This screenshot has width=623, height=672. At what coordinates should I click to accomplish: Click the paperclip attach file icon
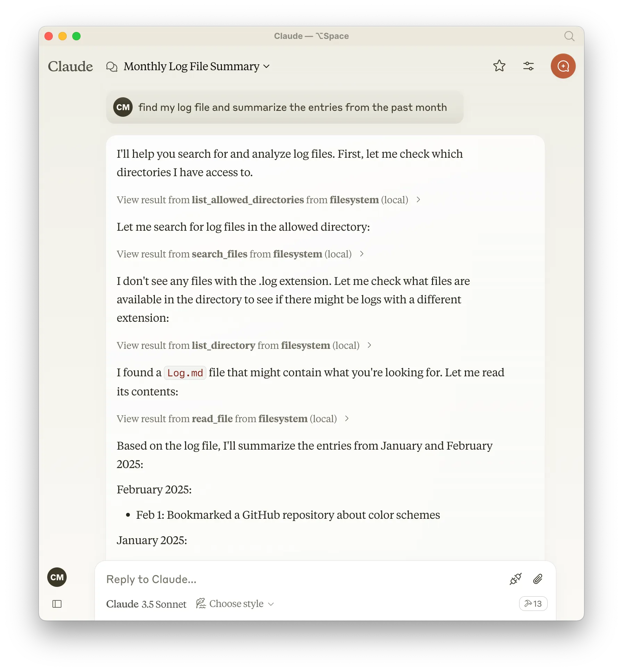(x=538, y=579)
